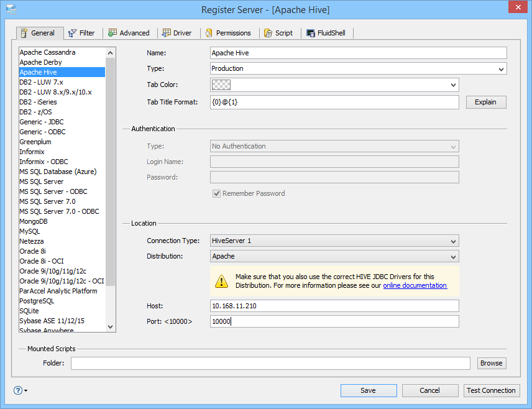Select Apache Cassandra in the list
The width and height of the screenshot is (532, 409).
pos(62,52)
